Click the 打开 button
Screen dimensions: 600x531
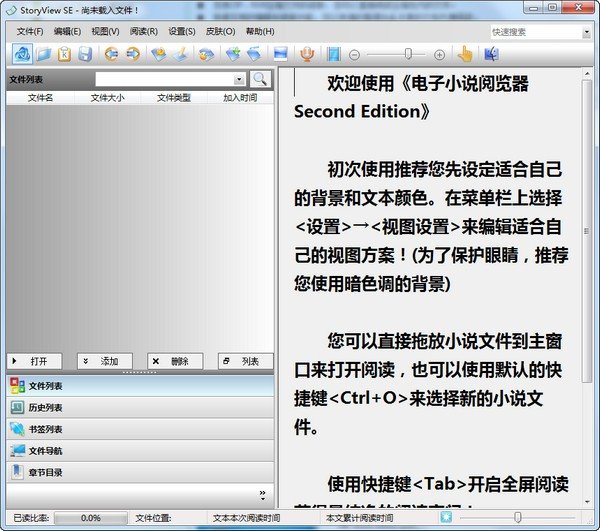point(34,361)
